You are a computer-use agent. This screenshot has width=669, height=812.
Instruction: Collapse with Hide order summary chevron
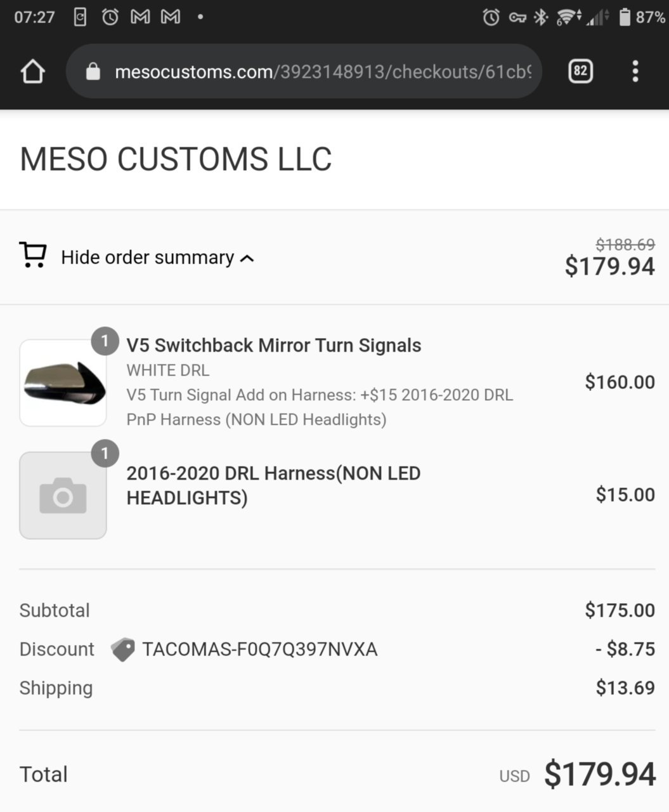point(247,258)
